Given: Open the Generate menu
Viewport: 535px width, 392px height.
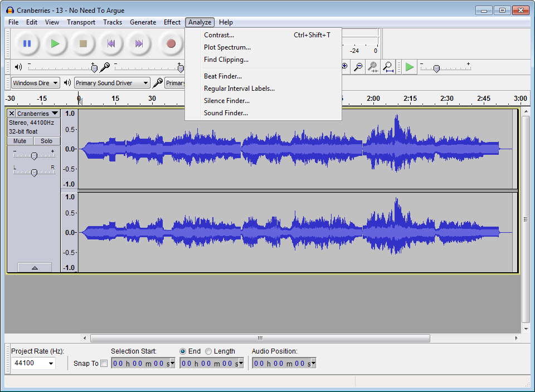Looking at the screenshot, I should [x=143, y=22].
